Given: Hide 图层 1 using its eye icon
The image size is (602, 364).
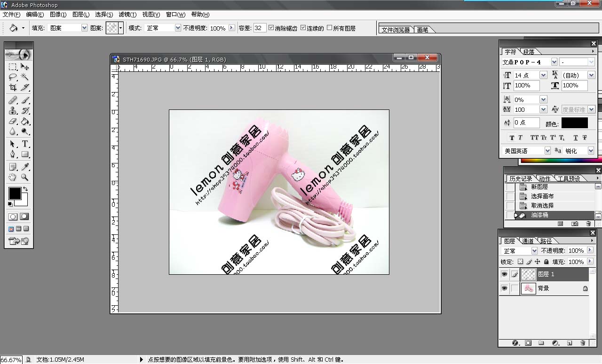Looking at the screenshot, I should point(504,274).
